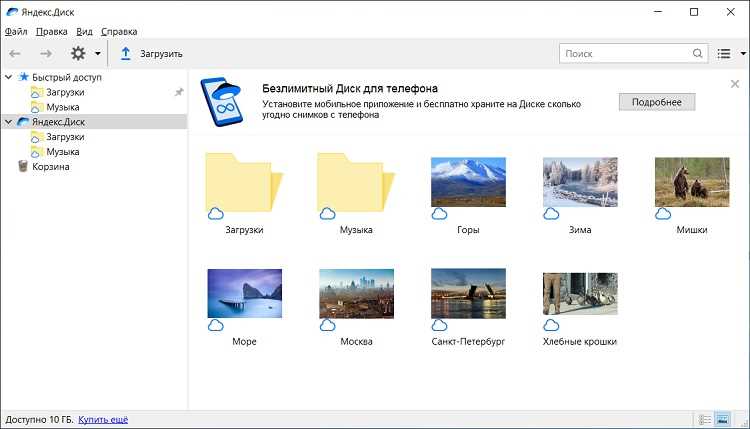Image resolution: width=750 pixels, height=429 pixels.
Task: Expand the settings gear dropdown arrow
Action: [98, 54]
